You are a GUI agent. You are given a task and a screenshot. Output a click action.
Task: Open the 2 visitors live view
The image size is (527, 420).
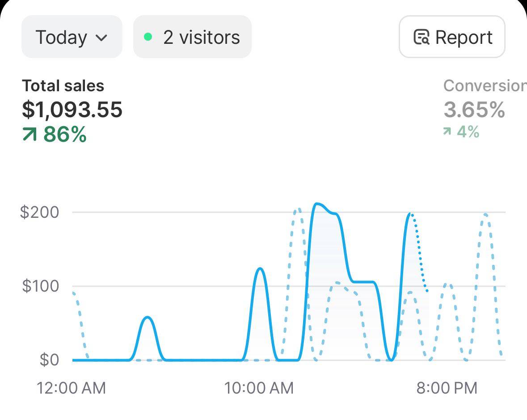[x=192, y=37]
